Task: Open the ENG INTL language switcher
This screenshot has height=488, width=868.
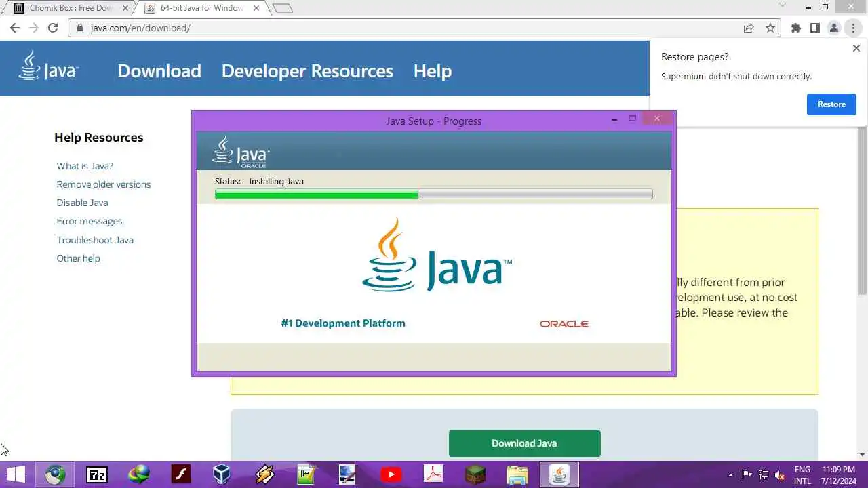Action: 802,475
